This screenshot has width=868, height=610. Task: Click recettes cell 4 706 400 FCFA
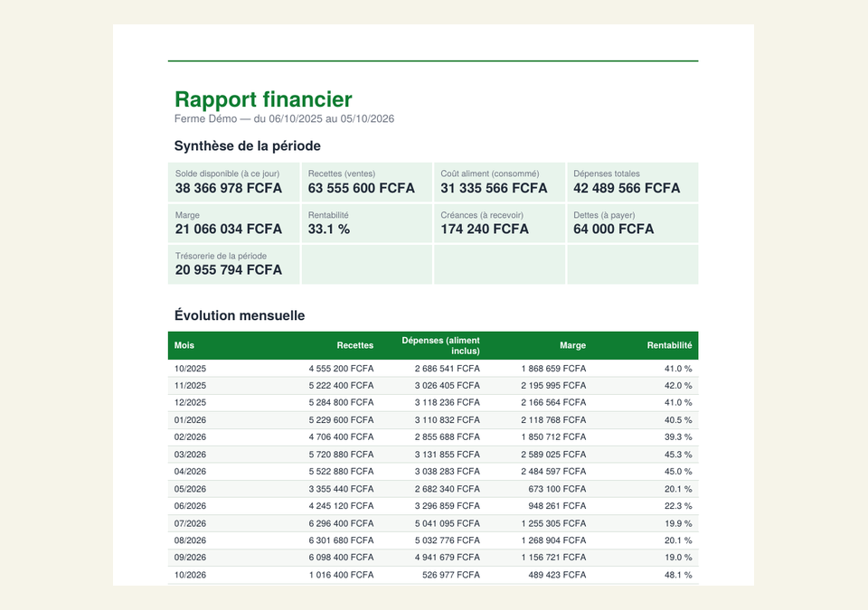pos(341,437)
